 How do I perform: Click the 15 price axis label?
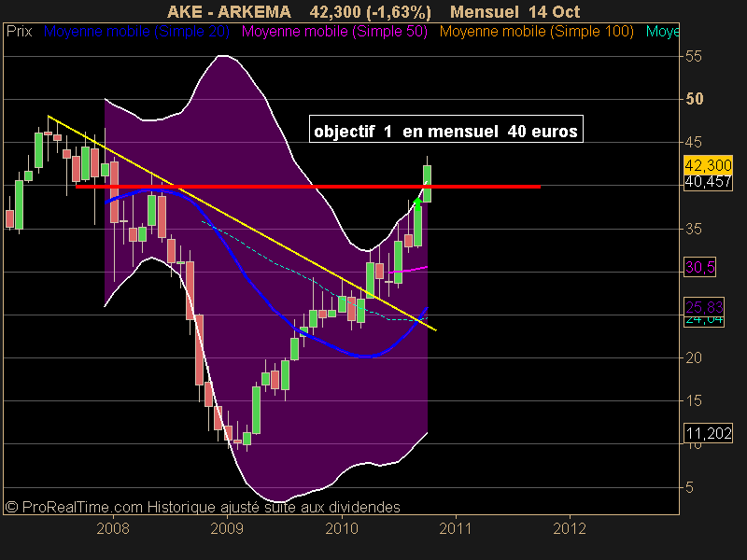(694, 401)
